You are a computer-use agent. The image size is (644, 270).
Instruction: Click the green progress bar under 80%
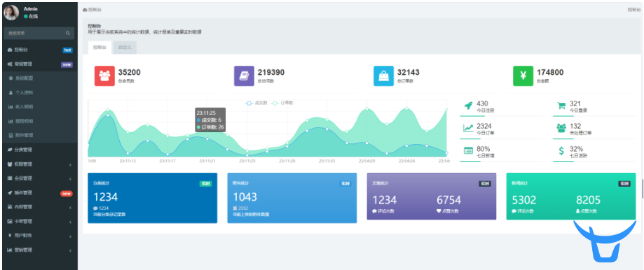(x=470, y=161)
